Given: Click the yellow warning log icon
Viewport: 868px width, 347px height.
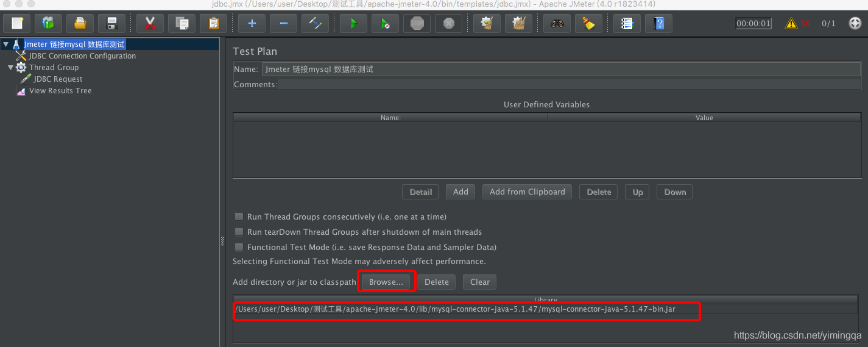Looking at the screenshot, I should tap(791, 24).
